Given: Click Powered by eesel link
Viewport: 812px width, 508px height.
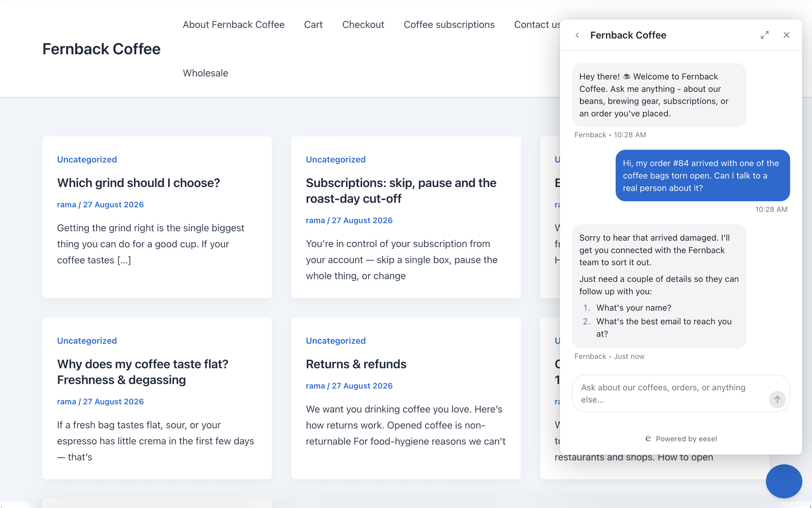Looking at the screenshot, I should [681, 439].
